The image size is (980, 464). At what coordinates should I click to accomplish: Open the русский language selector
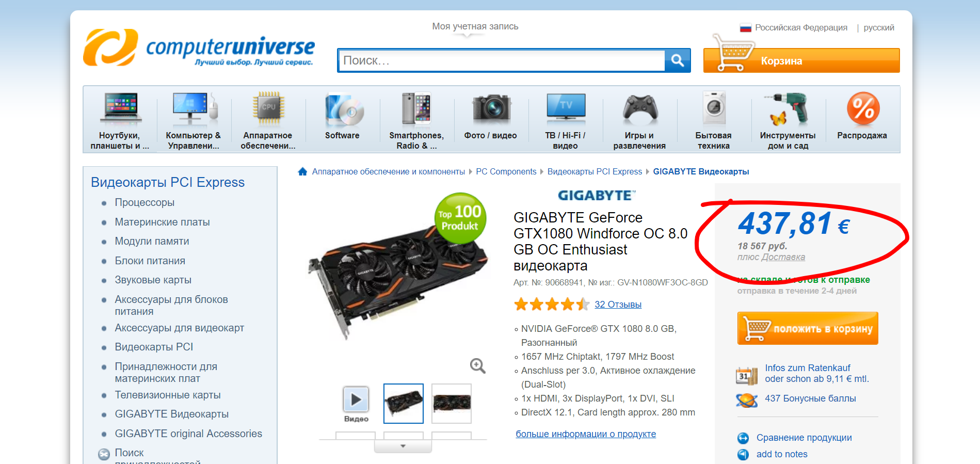click(879, 28)
